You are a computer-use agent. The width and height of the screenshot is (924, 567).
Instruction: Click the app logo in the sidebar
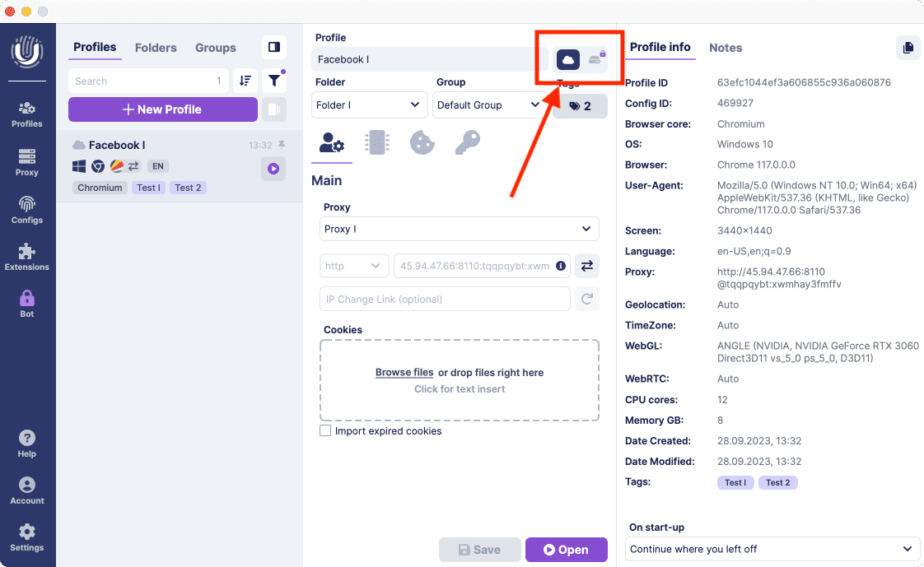coord(27,52)
